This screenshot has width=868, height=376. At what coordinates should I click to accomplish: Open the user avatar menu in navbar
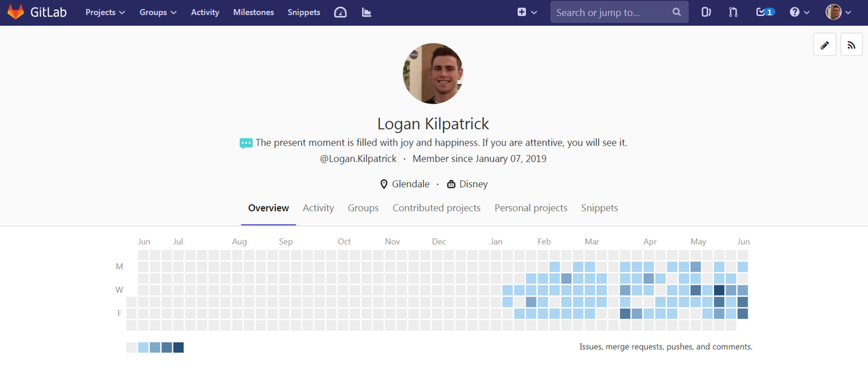838,12
